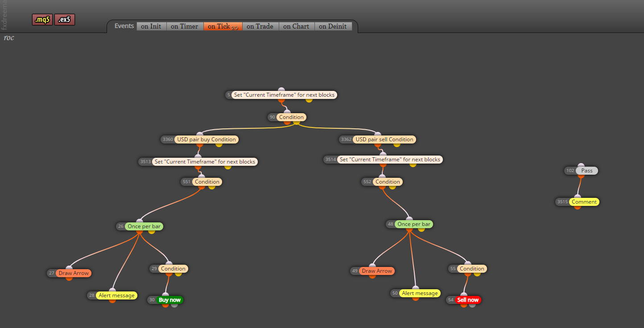The image size is (644, 328).
Task: Select Condition block 29
Action: 173,269
